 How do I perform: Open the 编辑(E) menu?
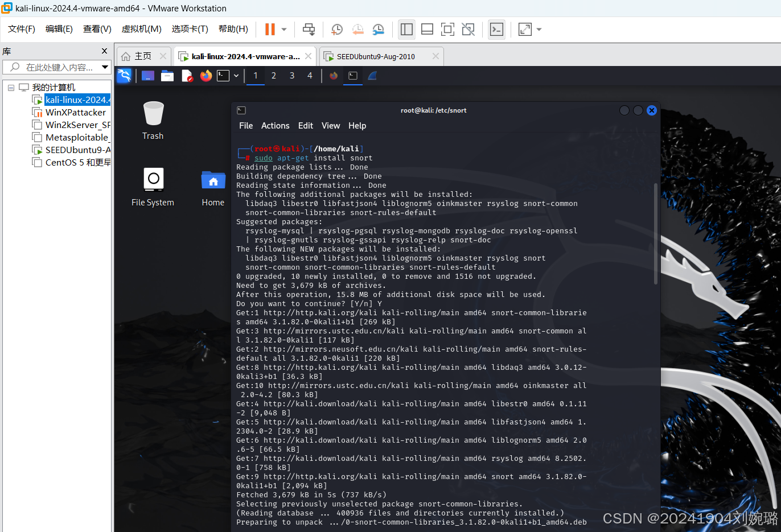coord(59,29)
